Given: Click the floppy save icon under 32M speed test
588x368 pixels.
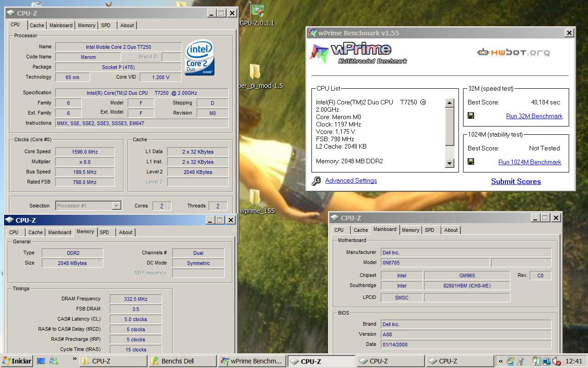Looking at the screenshot, I should (471, 115).
